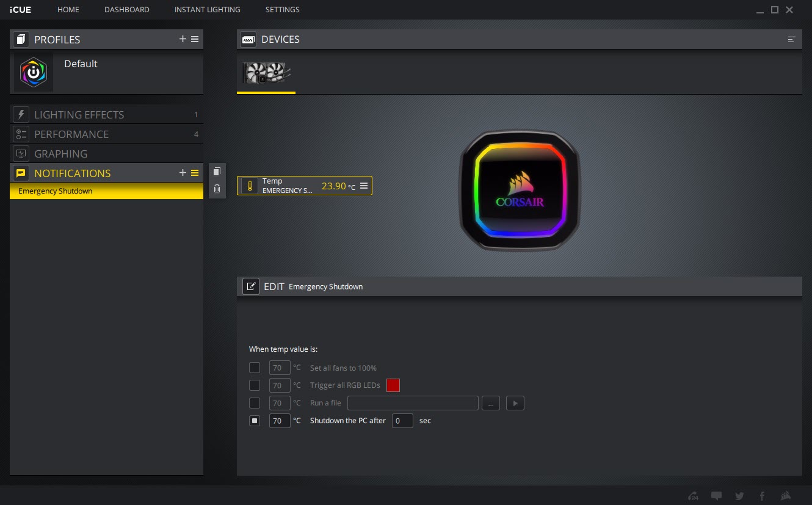
Task: Click the red RGB LED color swatch
Action: (x=393, y=385)
